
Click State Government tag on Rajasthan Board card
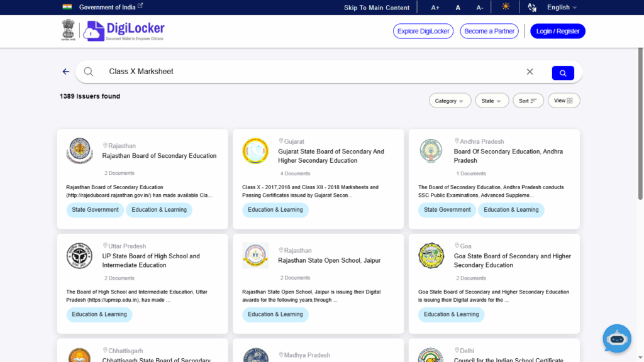pyautogui.click(x=95, y=210)
